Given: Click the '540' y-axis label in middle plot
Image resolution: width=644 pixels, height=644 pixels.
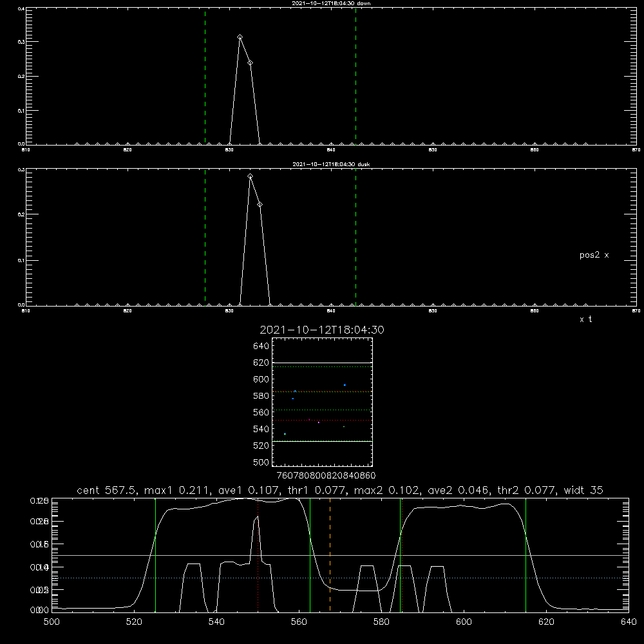Looking at the screenshot, I should click(261, 429).
